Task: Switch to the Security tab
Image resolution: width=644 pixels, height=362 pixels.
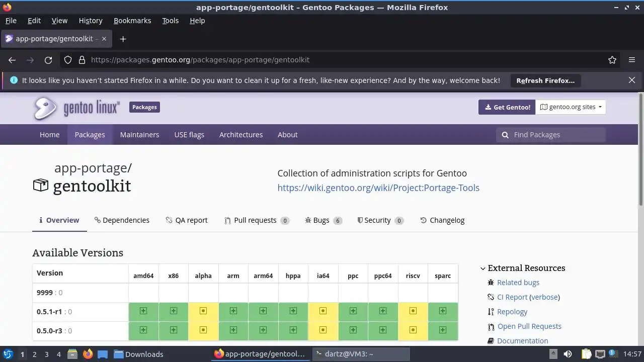Action: [x=380, y=220]
